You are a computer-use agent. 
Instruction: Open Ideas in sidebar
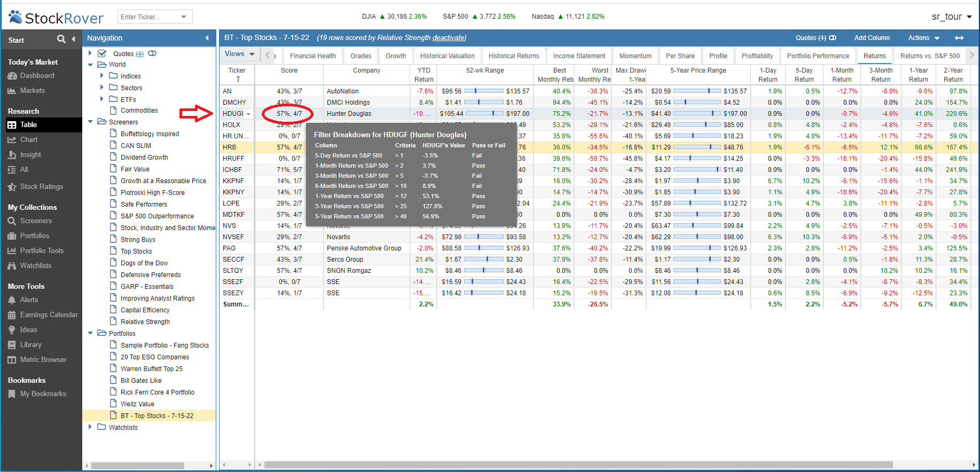(x=22, y=330)
